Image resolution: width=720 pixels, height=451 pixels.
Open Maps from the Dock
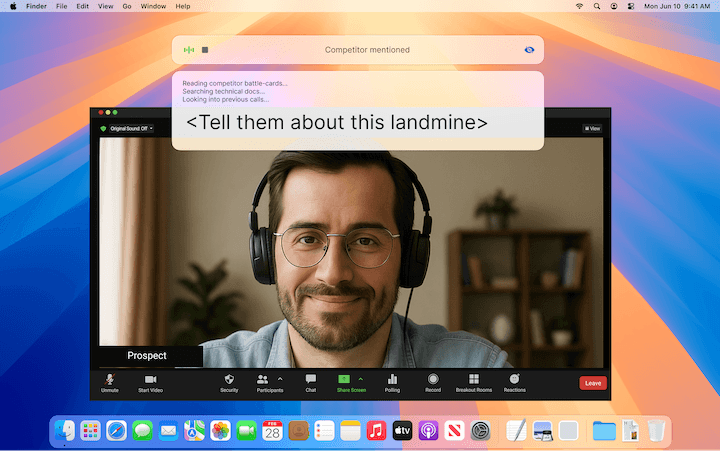tap(194, 431)
